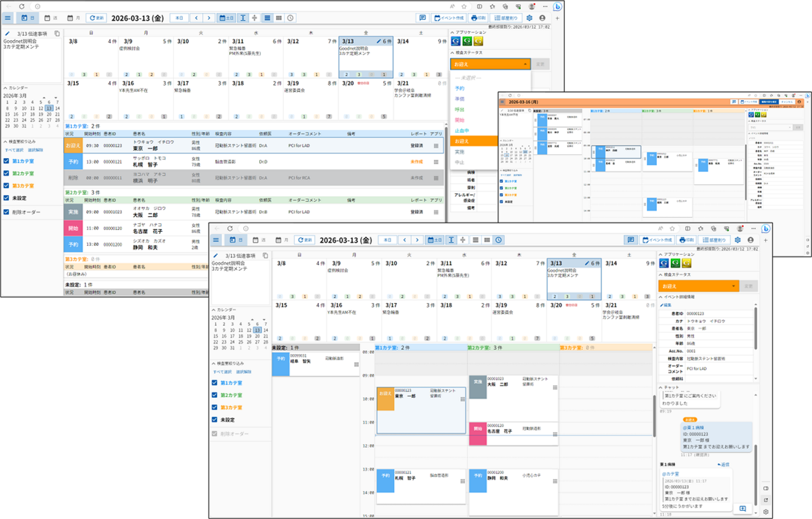Uncheck 削除オーダー in back window
This screenshot has height=519, width=812.
[x=6, y=212]
